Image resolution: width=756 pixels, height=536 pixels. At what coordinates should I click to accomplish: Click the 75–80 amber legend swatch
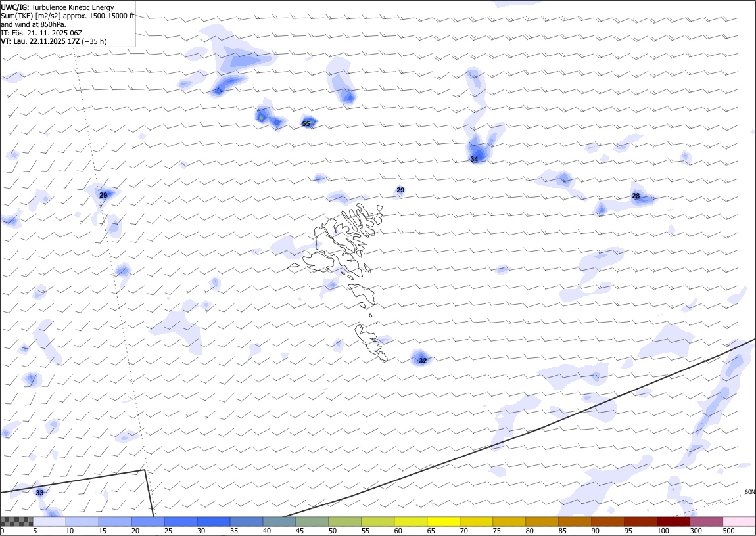(509, 522)
